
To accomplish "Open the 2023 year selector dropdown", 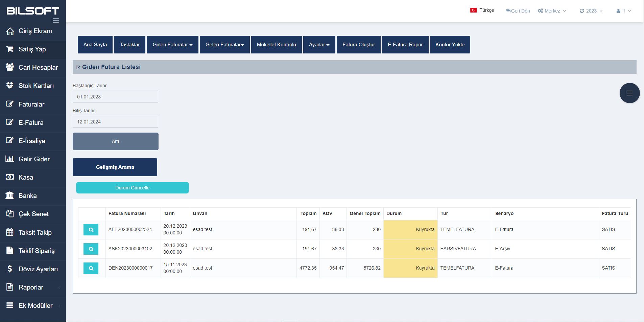I will (x=591, y=11).
